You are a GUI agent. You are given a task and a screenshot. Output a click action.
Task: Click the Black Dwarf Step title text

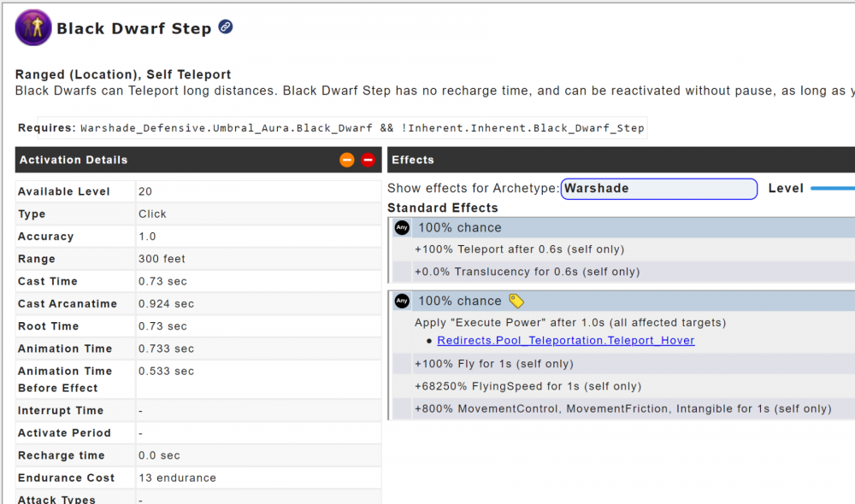[133, 28]
